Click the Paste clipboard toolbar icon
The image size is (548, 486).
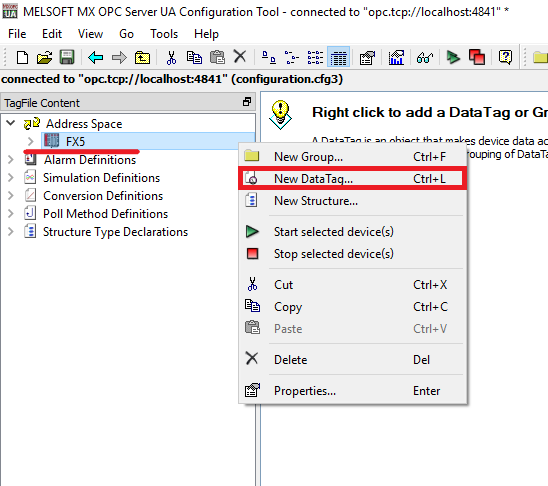coord(217,57)
